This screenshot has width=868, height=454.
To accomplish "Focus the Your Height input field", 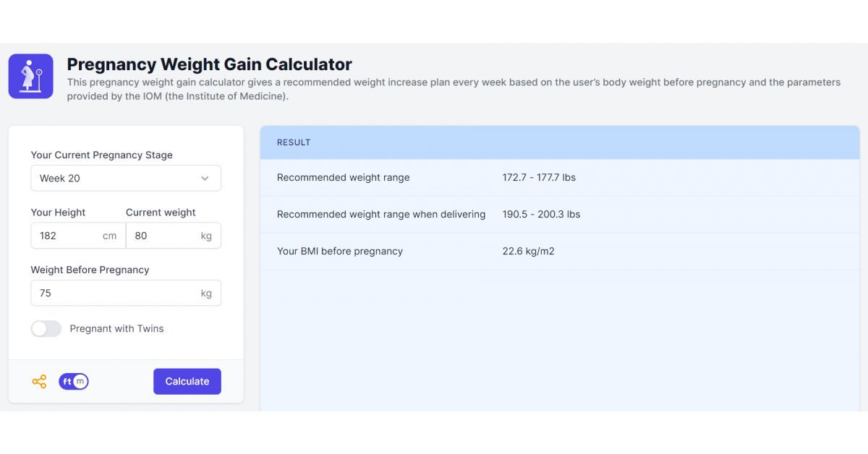I will [67, 236].
